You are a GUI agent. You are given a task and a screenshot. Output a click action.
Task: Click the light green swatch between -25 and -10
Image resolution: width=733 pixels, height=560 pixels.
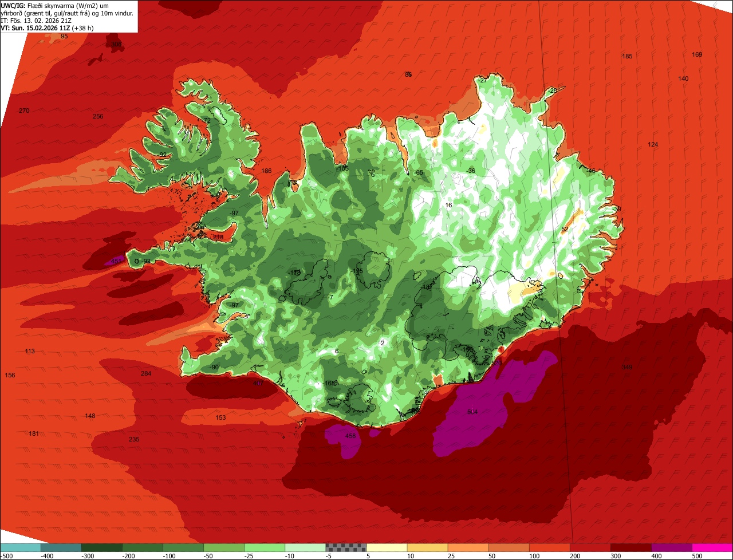tap(265, 547)
